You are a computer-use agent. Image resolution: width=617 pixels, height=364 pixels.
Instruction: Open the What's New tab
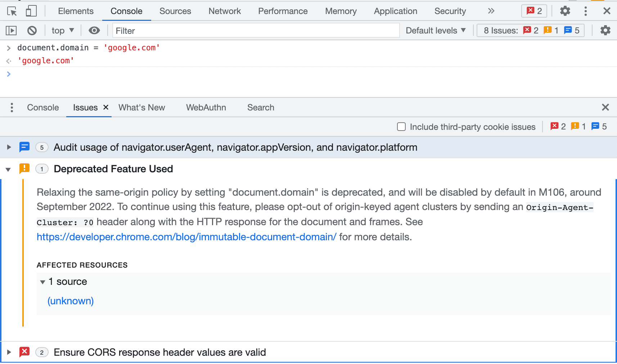141,107
